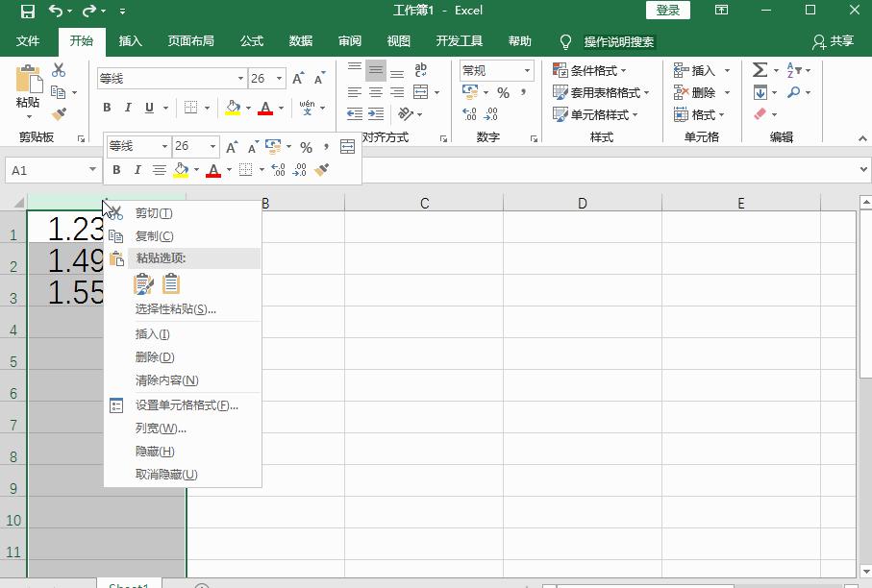The image size is (872, 588).
Task: Open Conditional Formatting (条件格式)
Action: (590, 70)
